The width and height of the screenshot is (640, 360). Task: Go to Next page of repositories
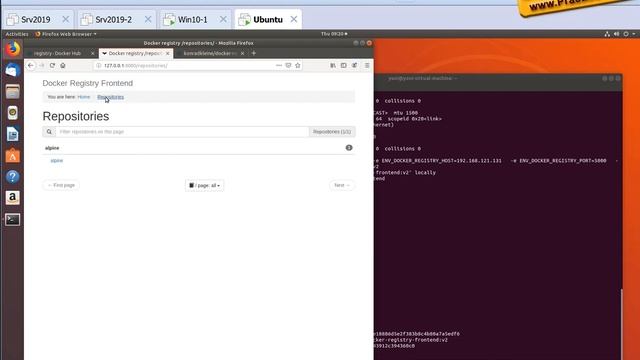pos(342,185)
